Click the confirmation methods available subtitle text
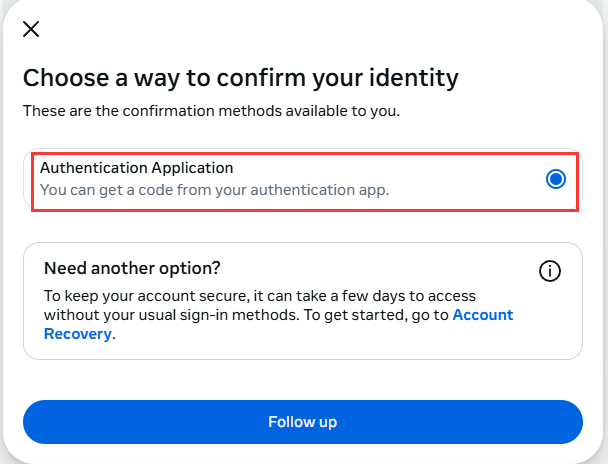 click(x=211, y=110)
